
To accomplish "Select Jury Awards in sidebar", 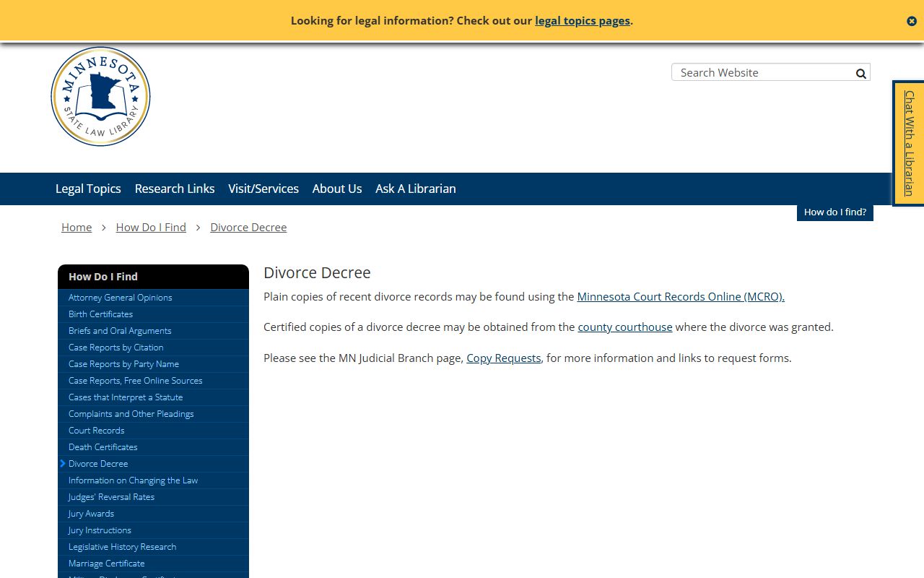I will [153, 514].
